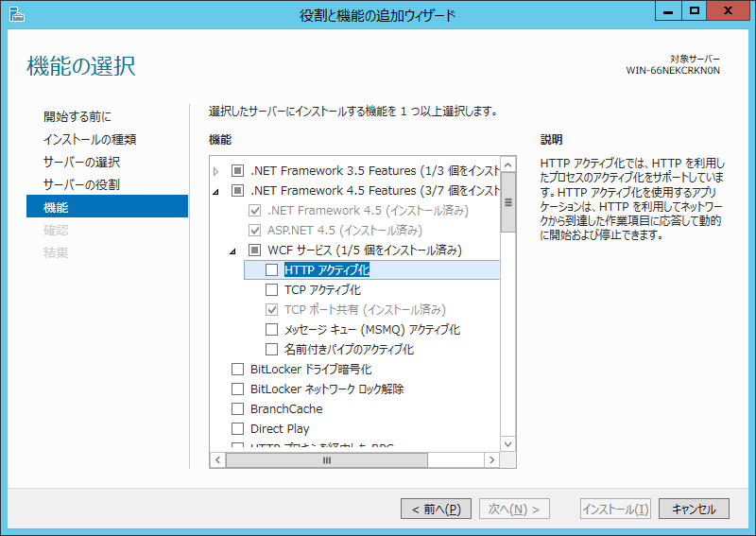Viewport: 756px width, 536px height.
Task: Check the TCP アクティブ化 option
Action: pyautogui.click(x=272, y=290)
